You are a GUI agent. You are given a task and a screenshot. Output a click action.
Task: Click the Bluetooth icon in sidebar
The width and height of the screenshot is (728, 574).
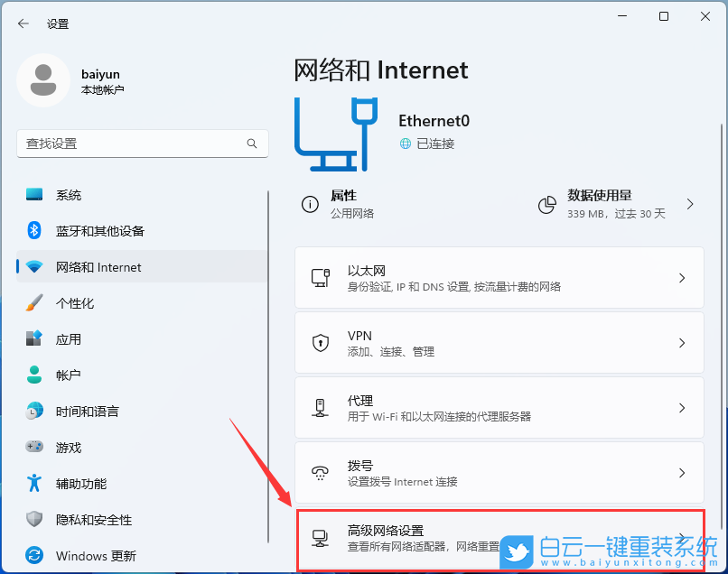pos(33,231)
